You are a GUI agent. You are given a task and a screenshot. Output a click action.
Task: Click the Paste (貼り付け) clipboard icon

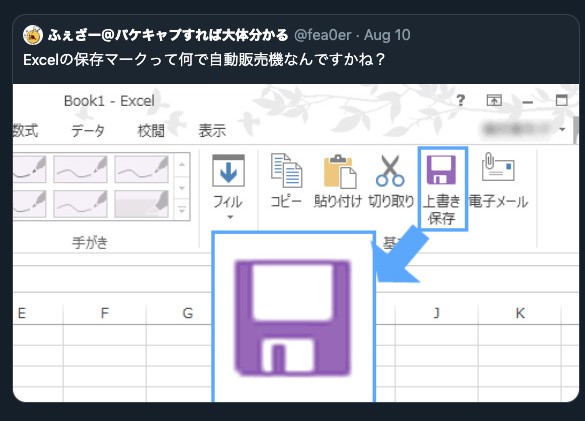pyautogui.click(x=340, y=171)
